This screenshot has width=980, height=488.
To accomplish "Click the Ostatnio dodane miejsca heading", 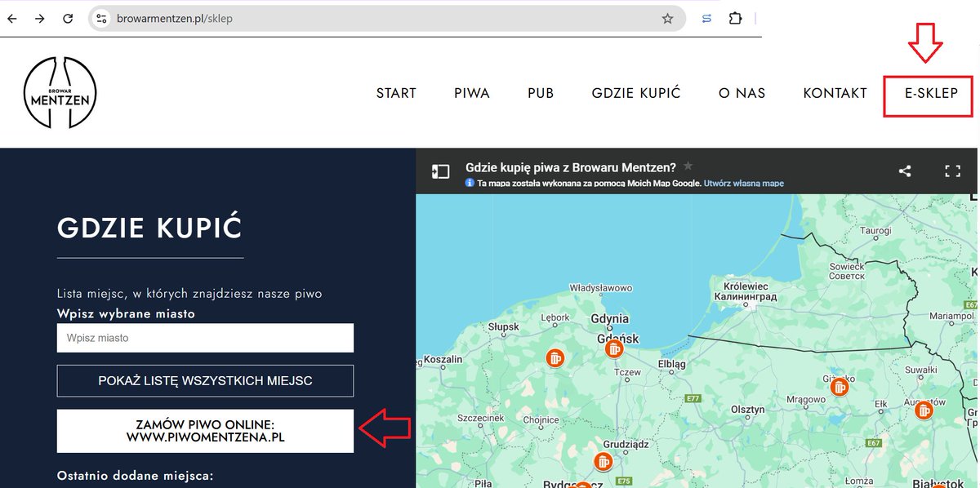I will pos(136,476).
